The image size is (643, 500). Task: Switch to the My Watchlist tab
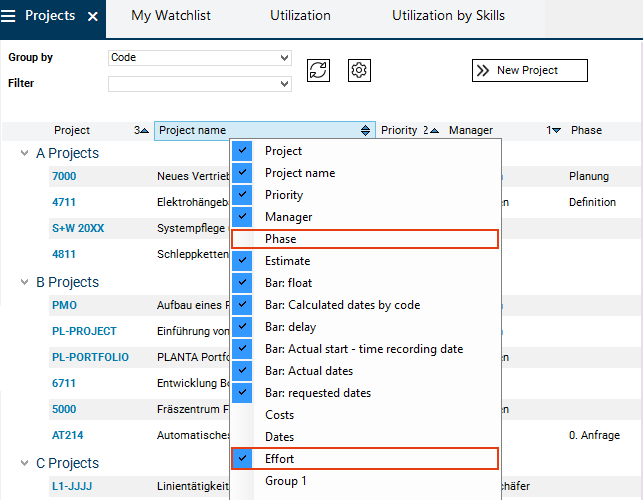(x=171, y=16)
